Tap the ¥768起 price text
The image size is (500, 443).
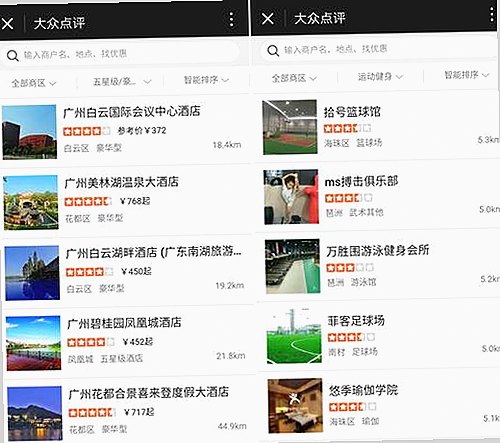coord(135,201)
